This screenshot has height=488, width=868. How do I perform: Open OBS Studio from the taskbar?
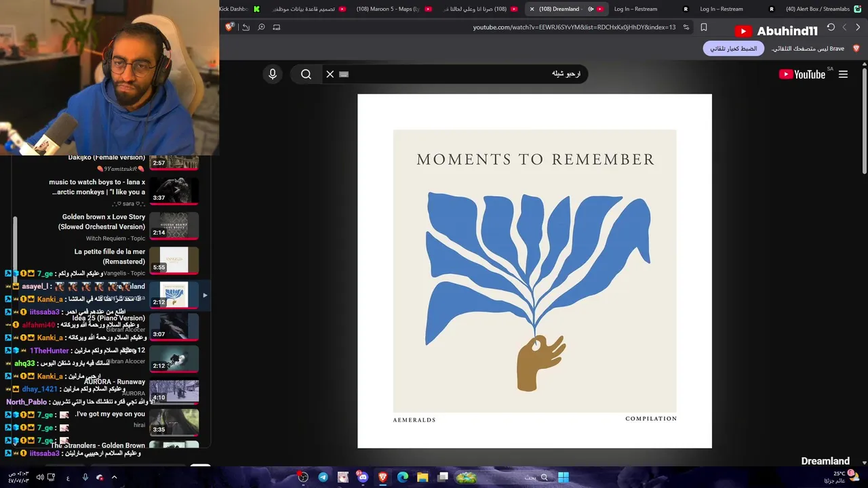[303, 477]
